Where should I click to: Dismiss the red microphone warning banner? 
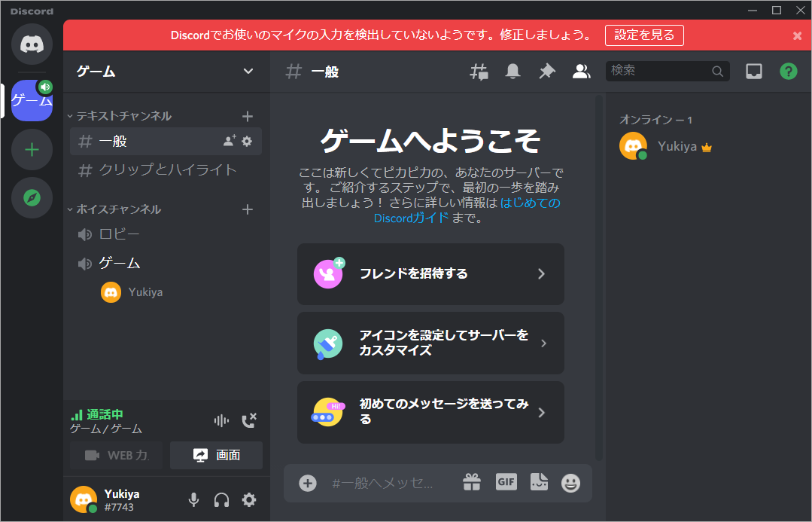point(797,35)
